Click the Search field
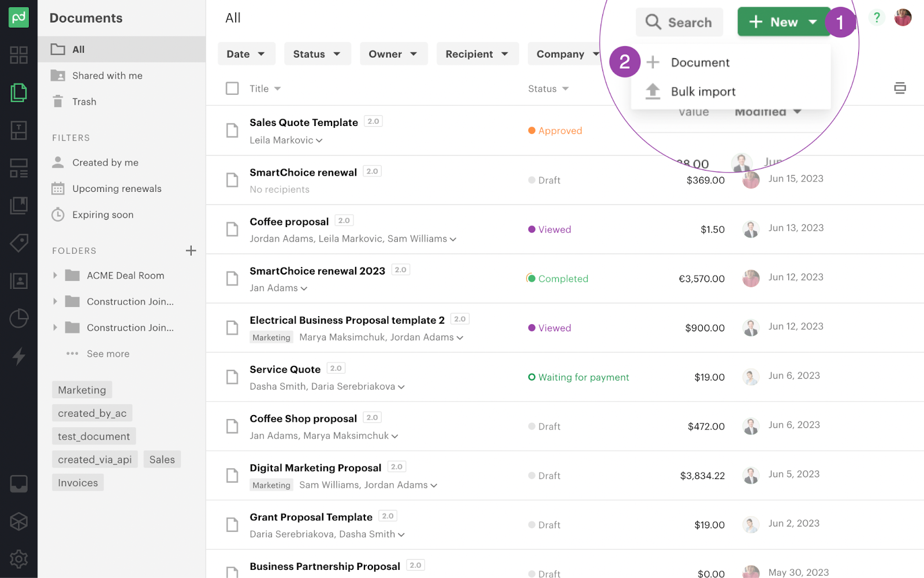 (x=679, y=22)
